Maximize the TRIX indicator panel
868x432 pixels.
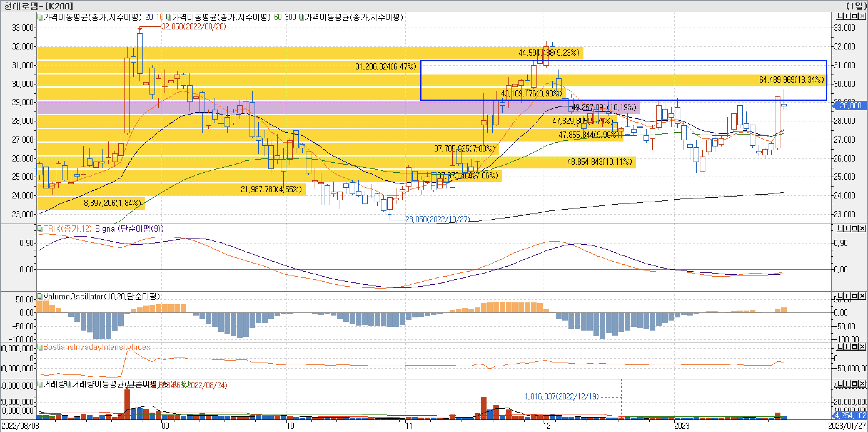[855, 229]
